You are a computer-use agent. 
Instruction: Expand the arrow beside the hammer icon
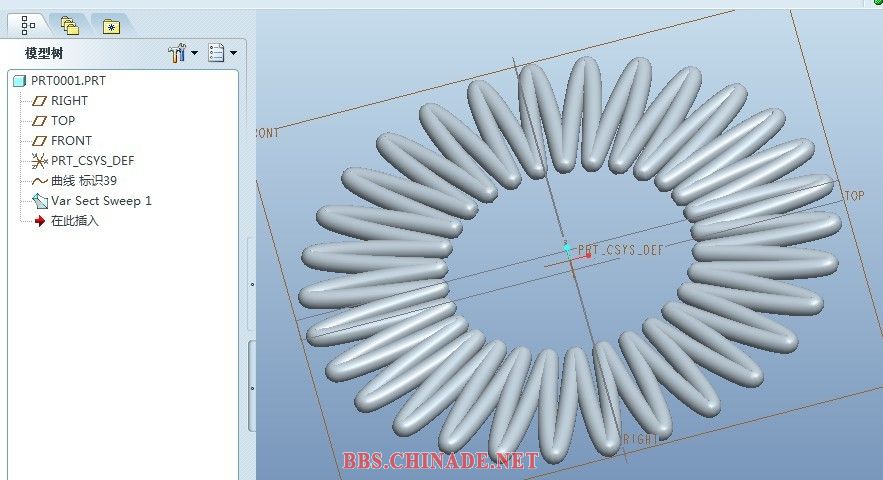pyautogui.click(x=194, y=53)
